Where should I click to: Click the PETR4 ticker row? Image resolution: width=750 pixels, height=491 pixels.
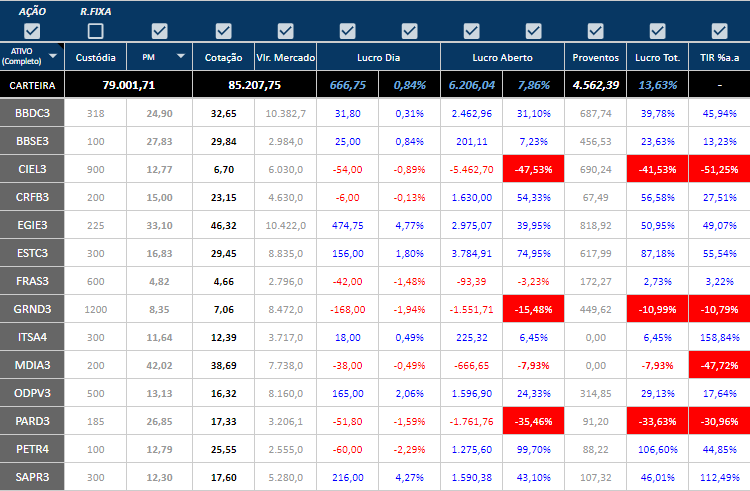[x=32, y=449]
